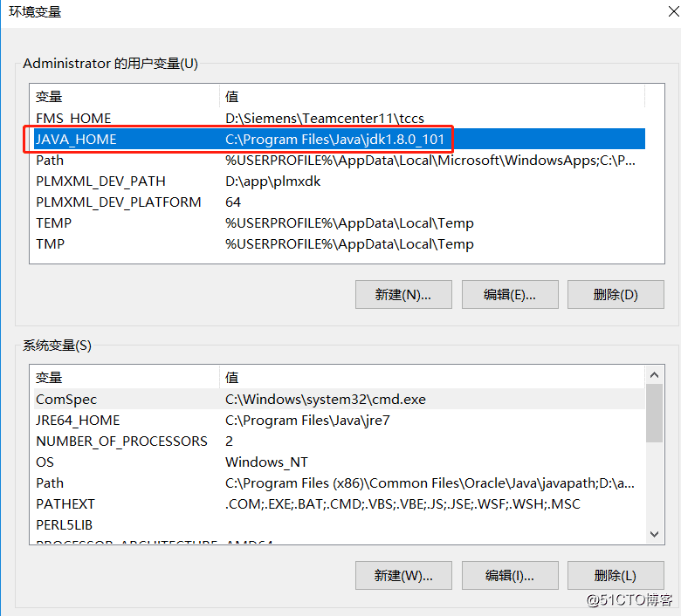Select the TEMP user variable row
The width and height of the screenshot is (681, 616).
[340, 222]
